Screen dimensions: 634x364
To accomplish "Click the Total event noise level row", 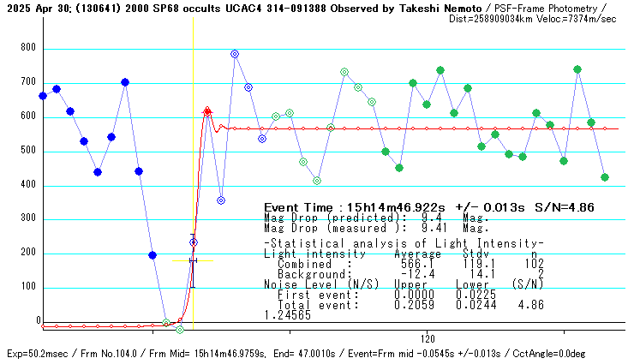I will point(403,305).
